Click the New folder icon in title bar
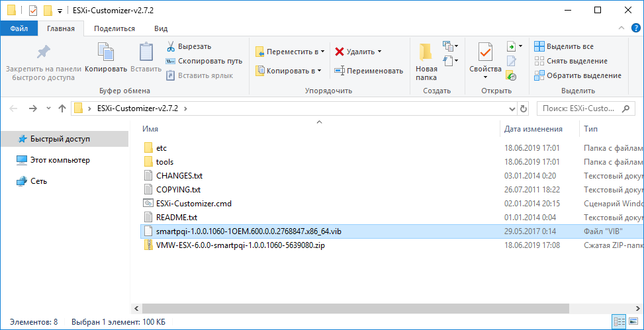This screenshot has width=644, height=330. point(48,10)
